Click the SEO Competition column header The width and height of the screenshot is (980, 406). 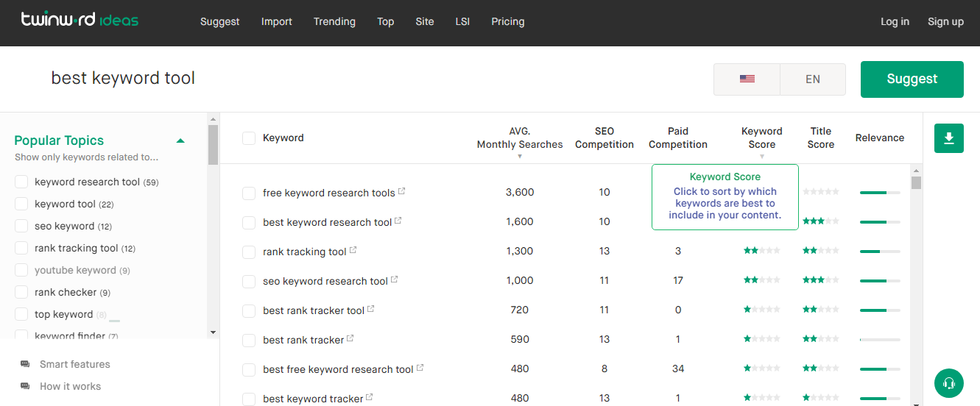(x=604, y=138)
